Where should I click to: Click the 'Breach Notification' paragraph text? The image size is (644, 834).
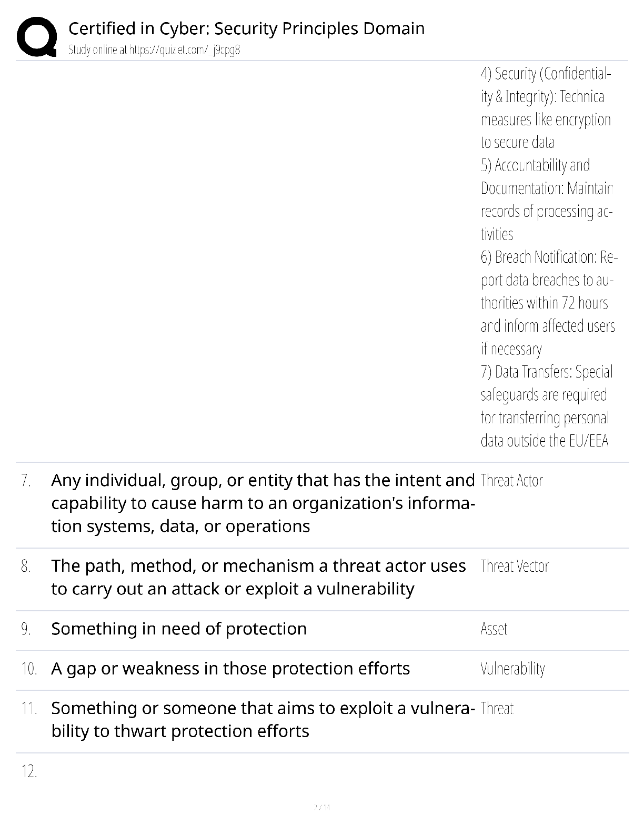click(x=549, y=303)
